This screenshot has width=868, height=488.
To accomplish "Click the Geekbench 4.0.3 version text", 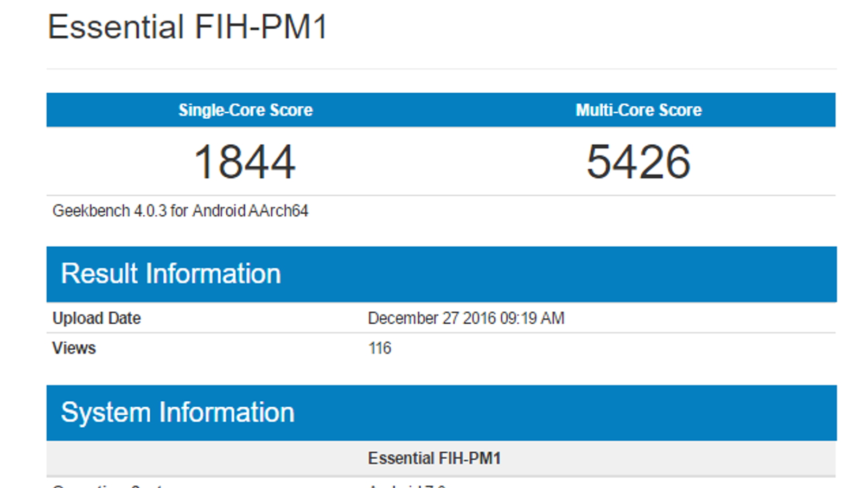I will click(x=109, y=210).
